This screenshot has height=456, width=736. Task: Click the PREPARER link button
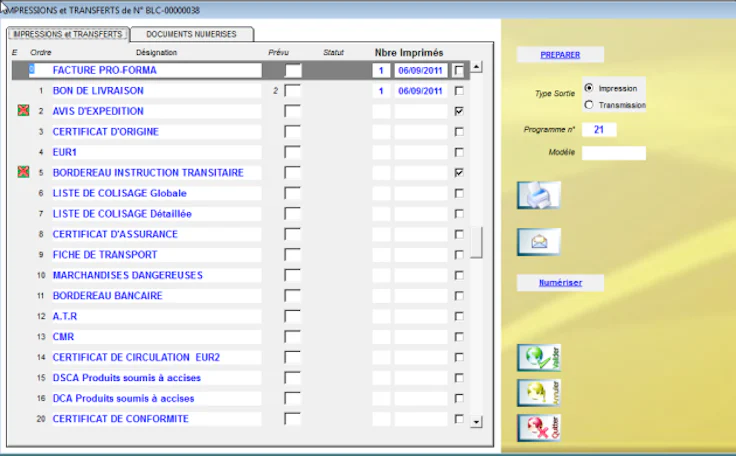click(x=559, y=55)
